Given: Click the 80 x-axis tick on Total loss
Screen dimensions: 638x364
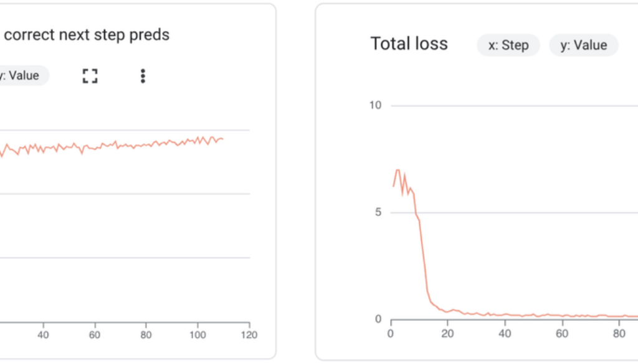Looking at the screenshot, I should coord(619,333).
